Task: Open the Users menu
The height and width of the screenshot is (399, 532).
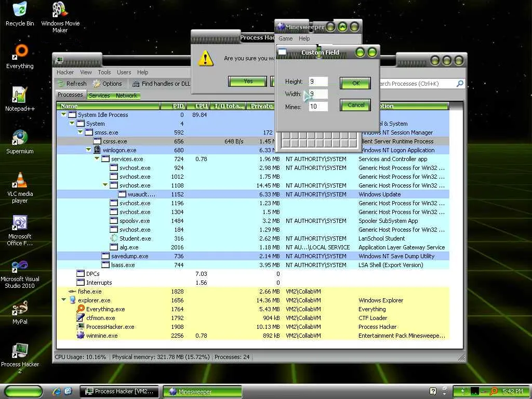Action: (x=124, y=72)
